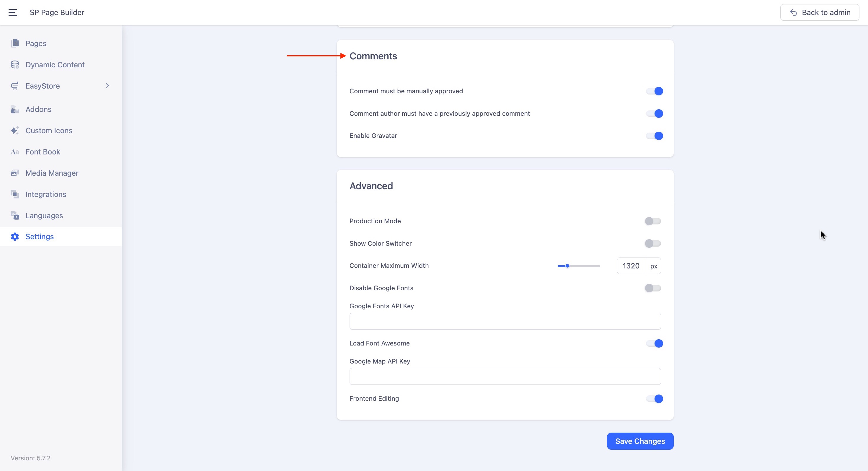Viewport: 868px width, 471px height.
Task: Enable Production Mode toggle
Action: [653, 221]
